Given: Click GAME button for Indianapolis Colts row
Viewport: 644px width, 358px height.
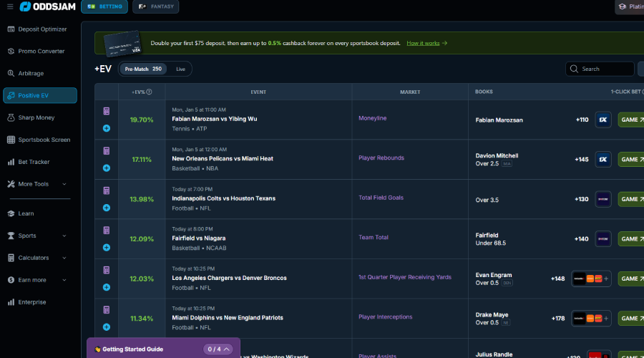Looking at the screenshot, I should coord(631,199).
